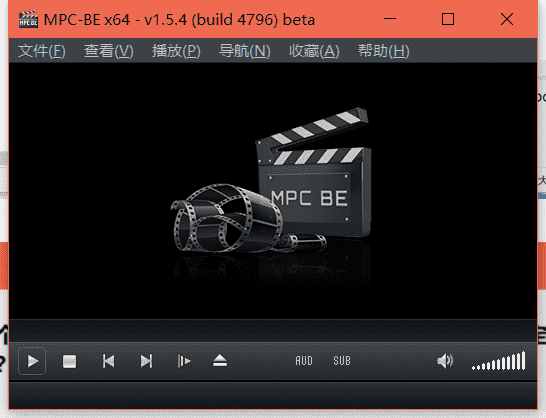Image resolution: width=546 pixels, height=418 pixels.
Task: Open the 文件(F) menu
Action: [x=42, y=51]
